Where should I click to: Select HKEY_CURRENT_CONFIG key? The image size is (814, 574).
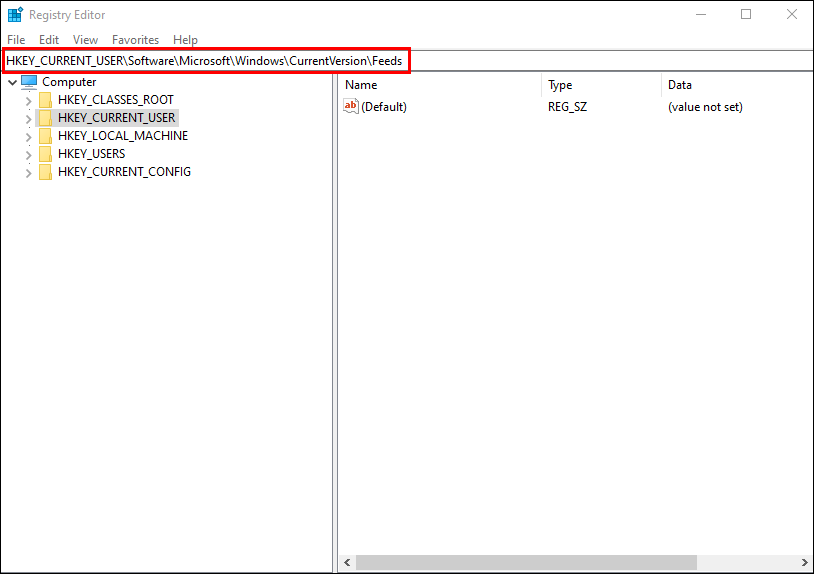click(x=125, y=171)
